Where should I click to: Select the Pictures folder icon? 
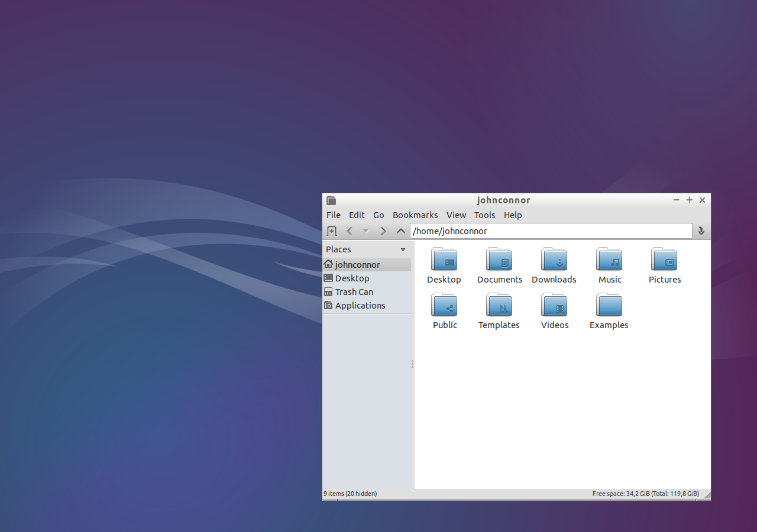[x=664, y=259]
